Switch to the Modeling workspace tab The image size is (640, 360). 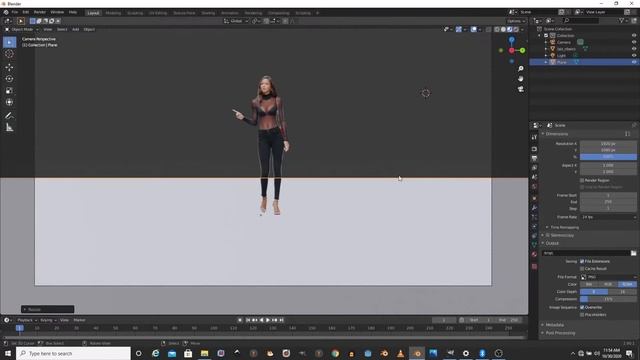pyautogui.click(x=113, y=13)
